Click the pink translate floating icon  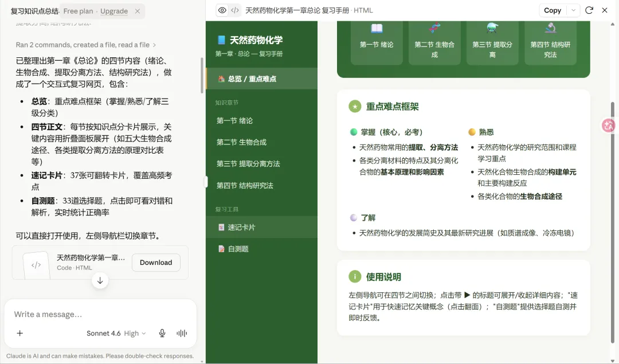(x=608, y=126)
